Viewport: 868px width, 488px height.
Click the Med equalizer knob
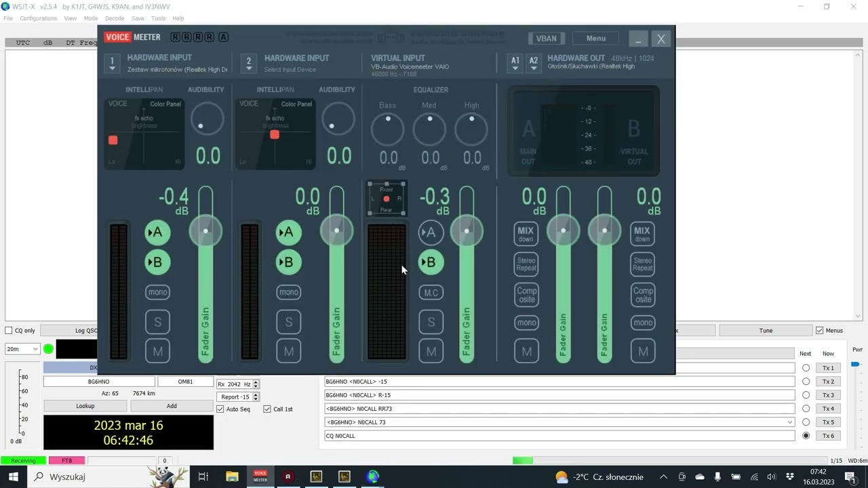click(x=430, y=129)
